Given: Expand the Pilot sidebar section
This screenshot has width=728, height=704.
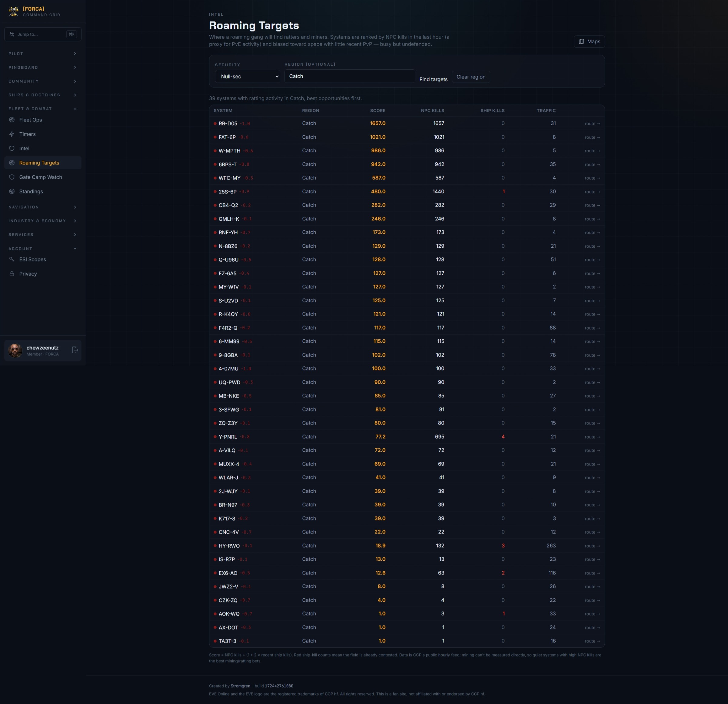Looking at the screenshot, I should tap(43, 54).
